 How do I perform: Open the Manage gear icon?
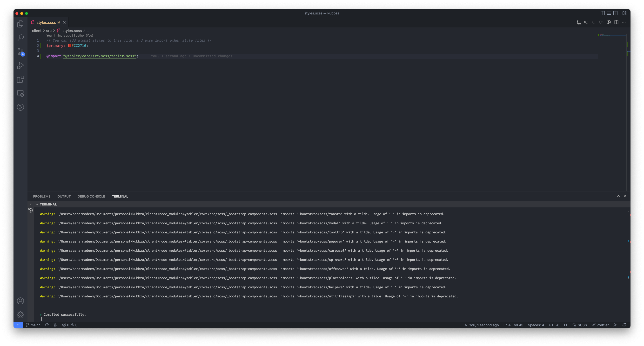pyautogui.click(x=20, y=314)
